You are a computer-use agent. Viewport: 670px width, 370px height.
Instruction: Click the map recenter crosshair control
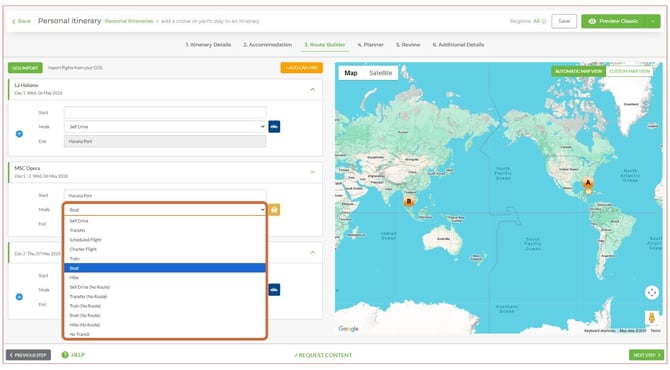point(652,293)
